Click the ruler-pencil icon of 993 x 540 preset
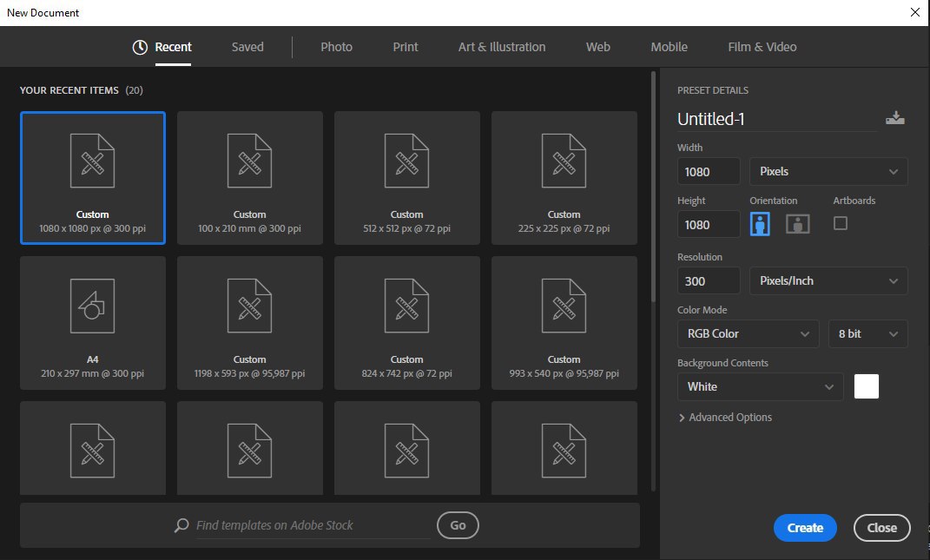The height and width of the screenshot is (560, 930). pos(564,306)
